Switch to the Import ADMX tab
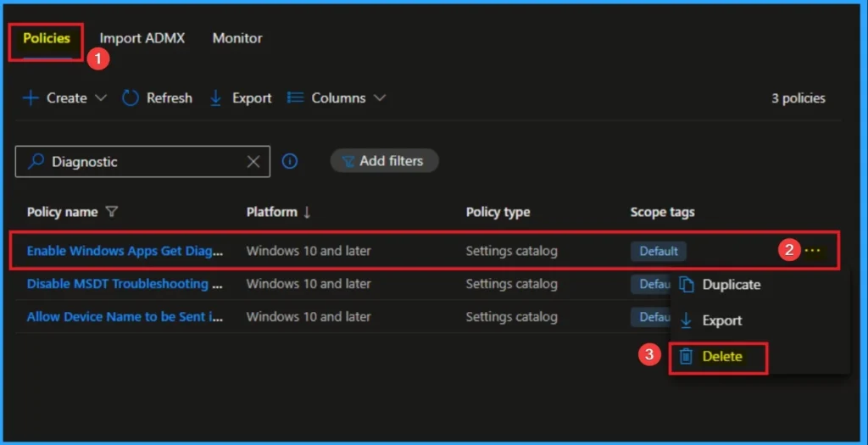This screenshot has height=445, width=868. [x=142, y=38]
